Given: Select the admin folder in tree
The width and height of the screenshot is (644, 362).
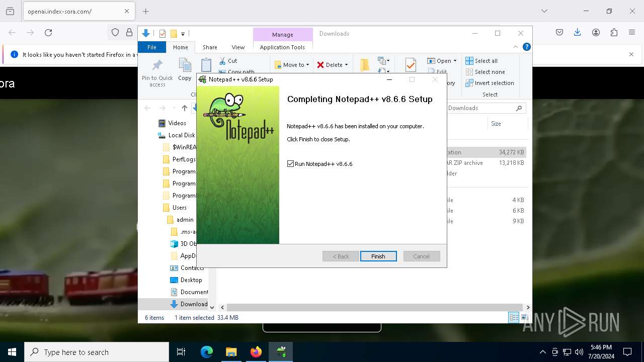Looking at the screenshot, I should pyautogui.click(x=180, y=220).
